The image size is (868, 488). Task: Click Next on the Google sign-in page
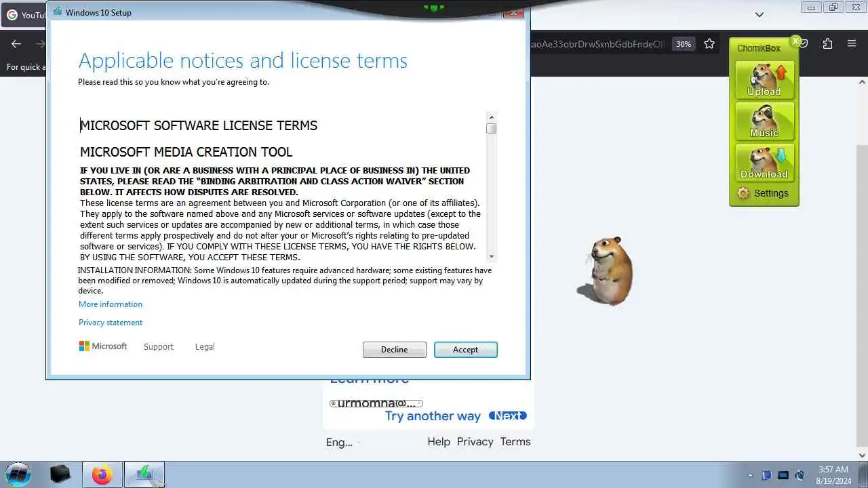507,416
